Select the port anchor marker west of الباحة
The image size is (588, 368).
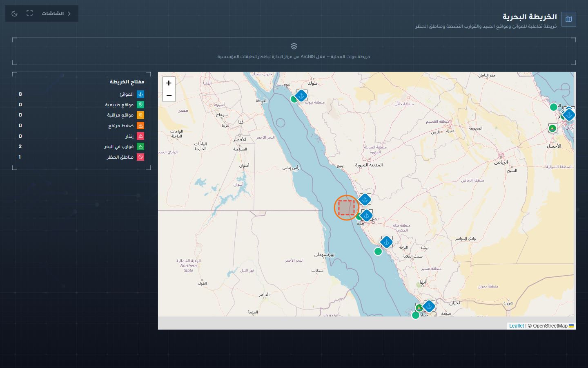pos(387,242)
